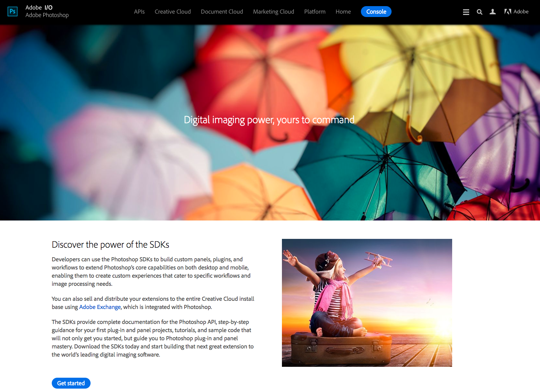Screen dimensions: 540x392
Task: Open the user profile icon
Action: click(493, 12)
